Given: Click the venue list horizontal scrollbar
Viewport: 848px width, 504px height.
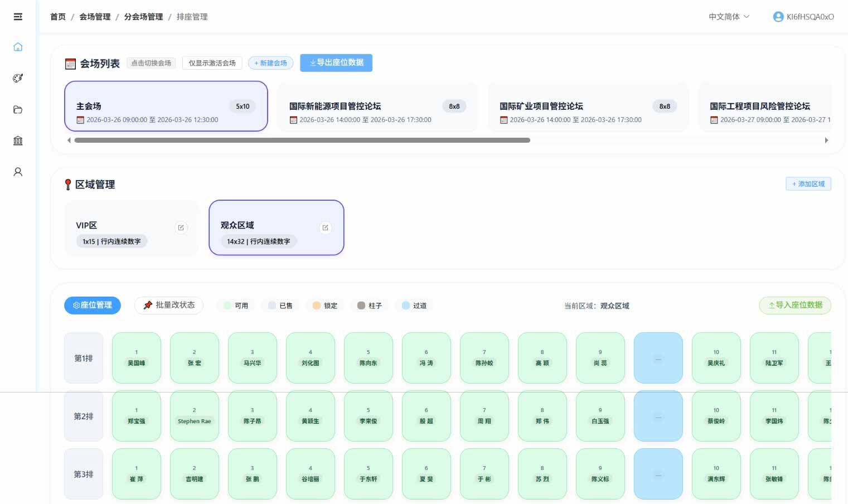Looking at the screenshot, I should click(x=302, y=140).
